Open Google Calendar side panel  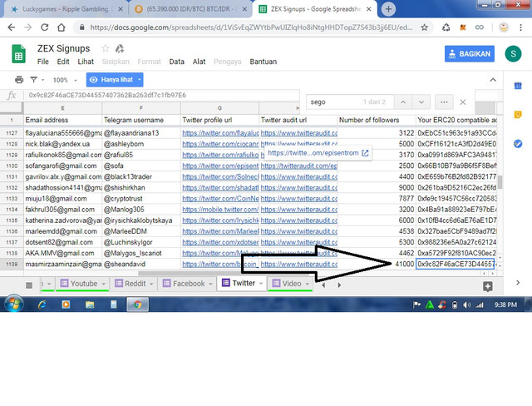[x=518, y=86]
